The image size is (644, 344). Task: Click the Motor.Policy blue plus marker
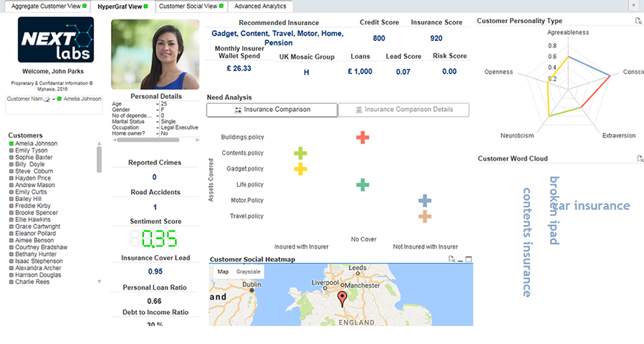[425, 201]
